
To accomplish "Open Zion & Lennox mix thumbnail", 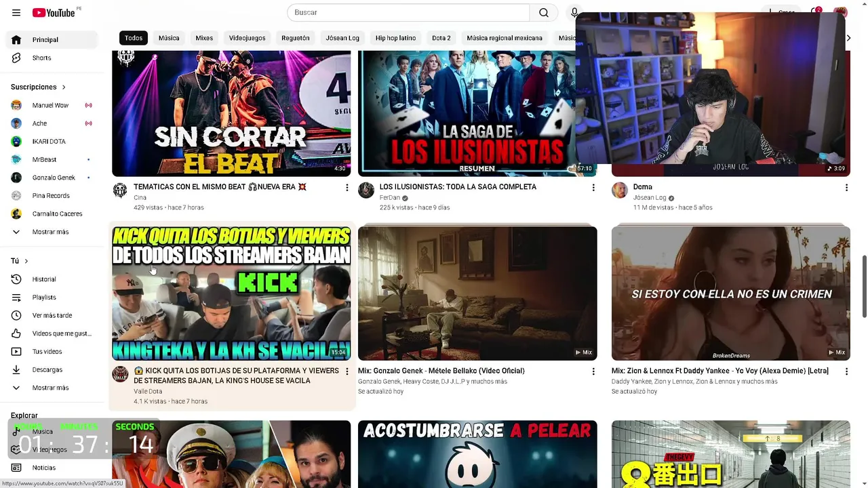I will [730, 293].
